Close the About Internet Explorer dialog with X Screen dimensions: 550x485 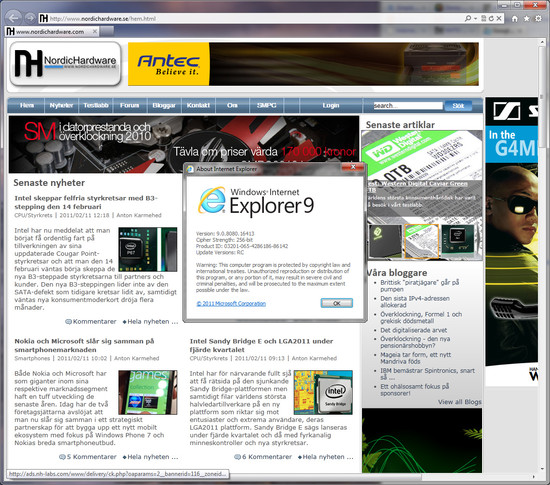[x=353, y=167]
